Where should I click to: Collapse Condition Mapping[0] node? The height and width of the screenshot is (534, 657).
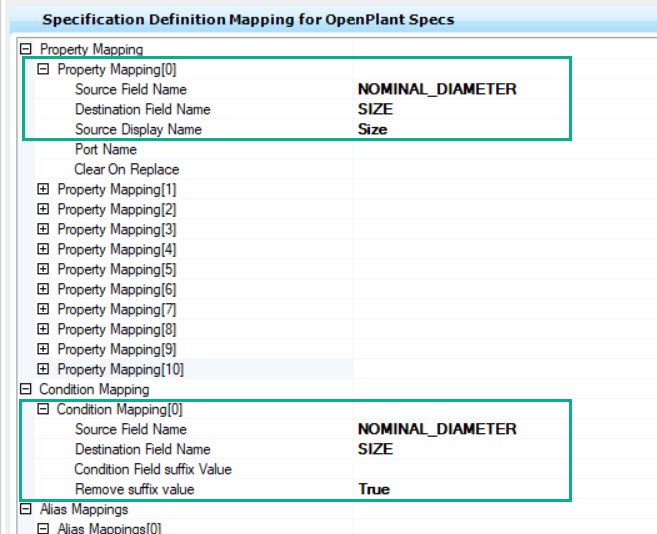43,409
